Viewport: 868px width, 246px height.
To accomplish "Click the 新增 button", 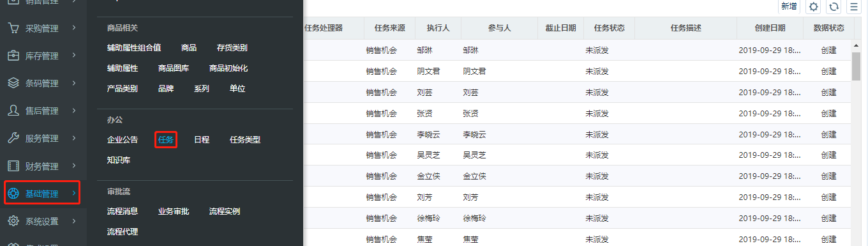I will click(x=789, y=6).
